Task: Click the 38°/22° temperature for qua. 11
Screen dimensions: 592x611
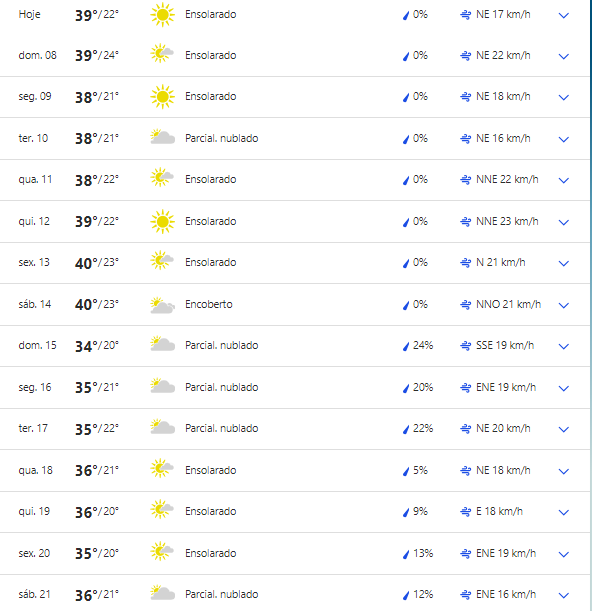Action: point(97,180)
